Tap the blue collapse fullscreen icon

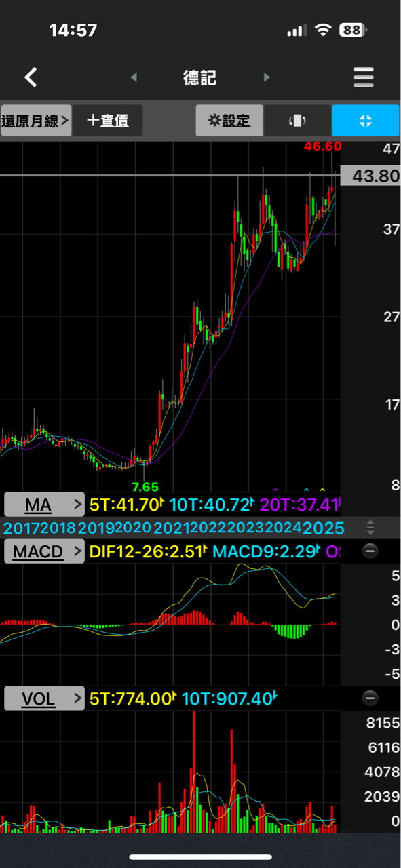(x=366, y=121)
